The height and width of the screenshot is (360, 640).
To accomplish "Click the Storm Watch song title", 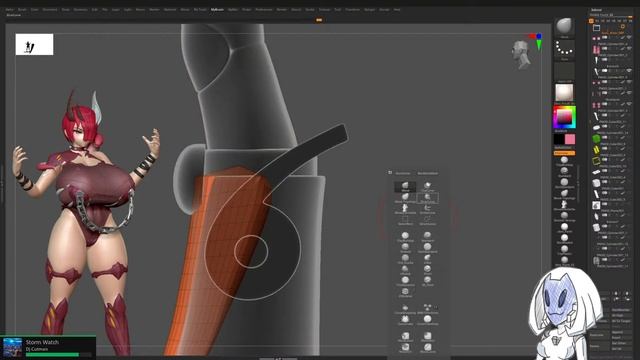I will coord(42,342).
